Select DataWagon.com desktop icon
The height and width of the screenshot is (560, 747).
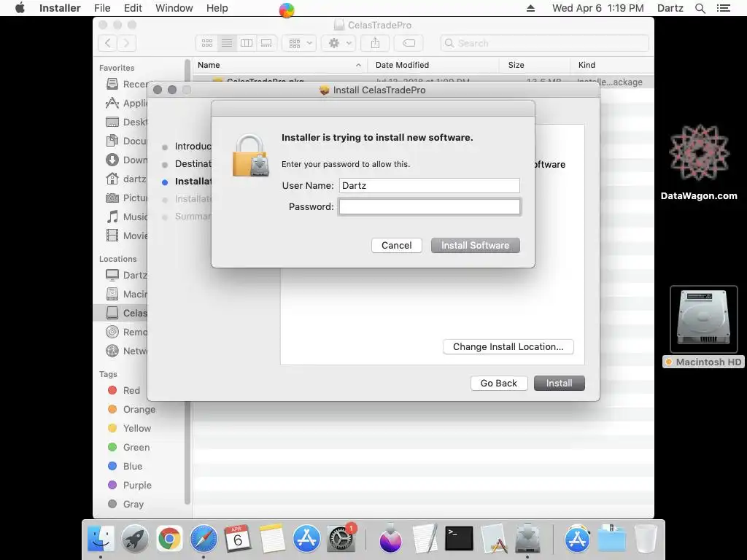click(x=699, y=153)
